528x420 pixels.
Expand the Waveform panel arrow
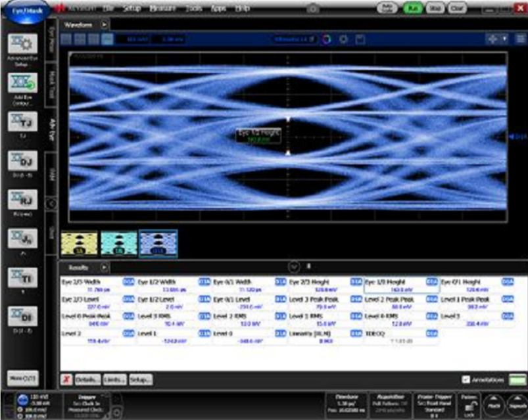(104, 24)
